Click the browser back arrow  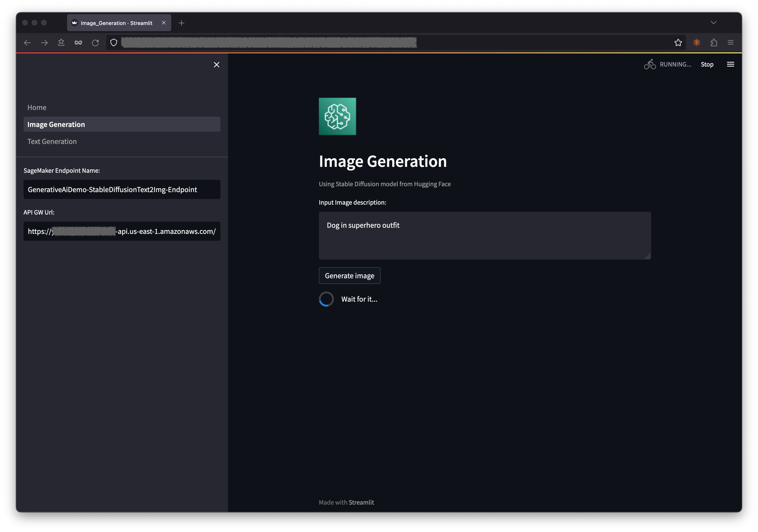27,42
